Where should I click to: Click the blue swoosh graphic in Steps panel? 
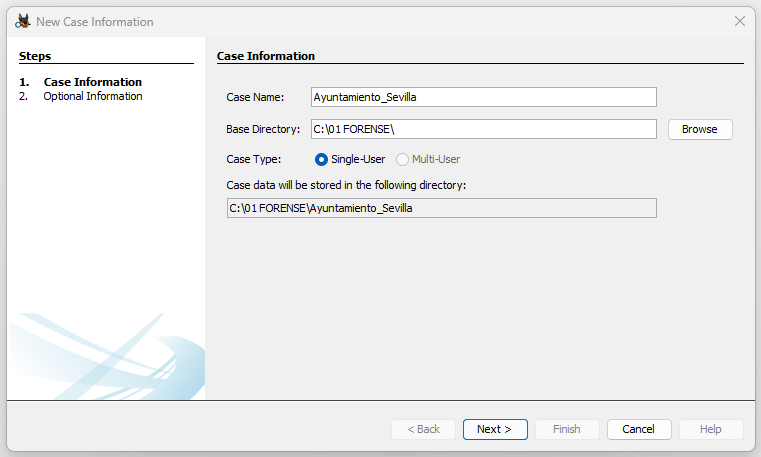click(x=107, y=356)
